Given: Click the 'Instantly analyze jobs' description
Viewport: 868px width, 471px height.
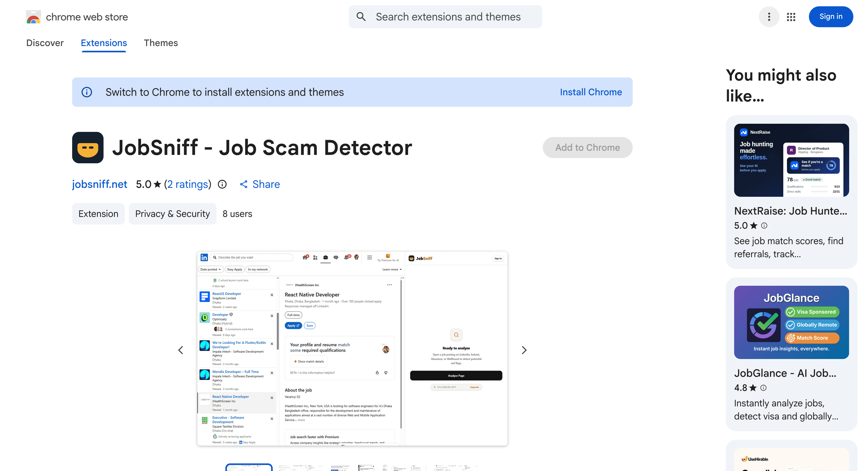Looking at the screenshot, I should [786, 410].
